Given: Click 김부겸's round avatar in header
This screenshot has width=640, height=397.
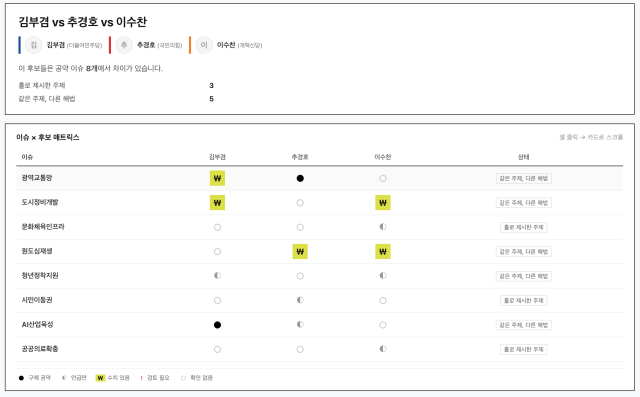Looking at the screenshot, I should [34, 45].
